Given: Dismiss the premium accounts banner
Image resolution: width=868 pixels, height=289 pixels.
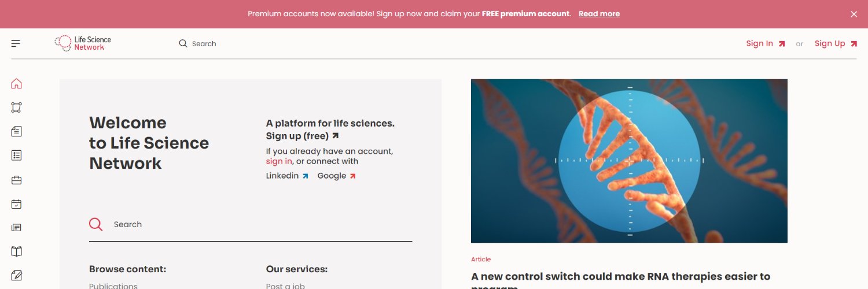Looking at the screenshot, I should [854, 14].
